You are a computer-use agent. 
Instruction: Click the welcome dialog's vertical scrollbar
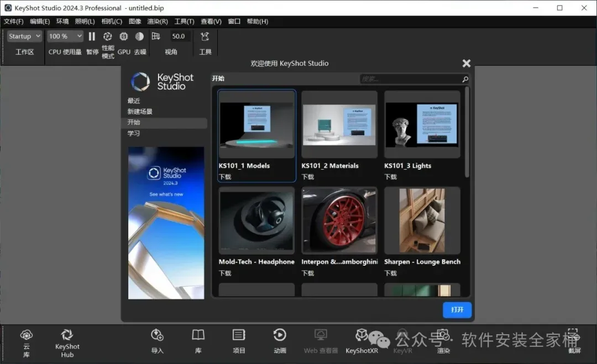pos(467,132)
